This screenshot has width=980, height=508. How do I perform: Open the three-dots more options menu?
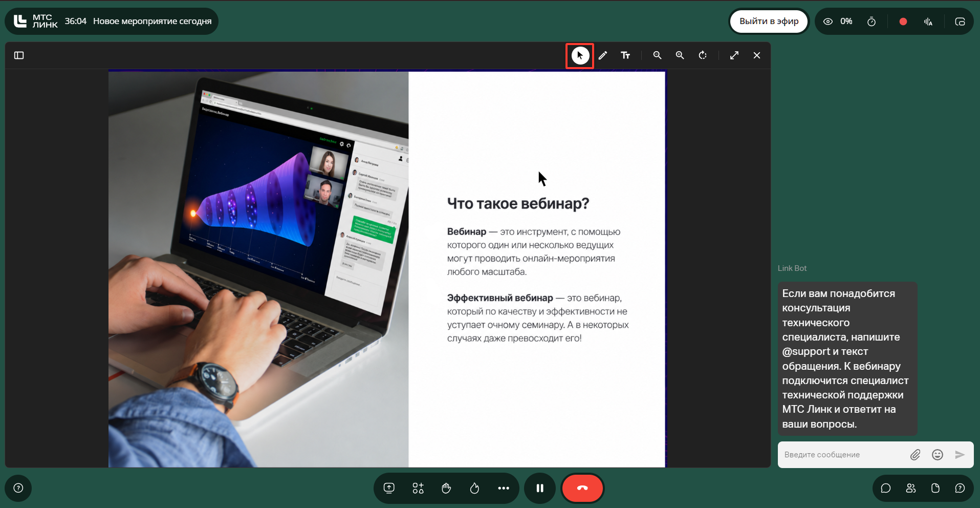click(504, 488)
